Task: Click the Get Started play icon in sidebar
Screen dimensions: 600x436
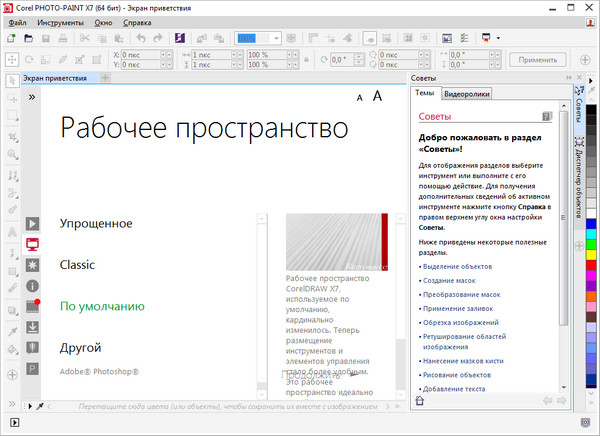Action: pos(32,223)
